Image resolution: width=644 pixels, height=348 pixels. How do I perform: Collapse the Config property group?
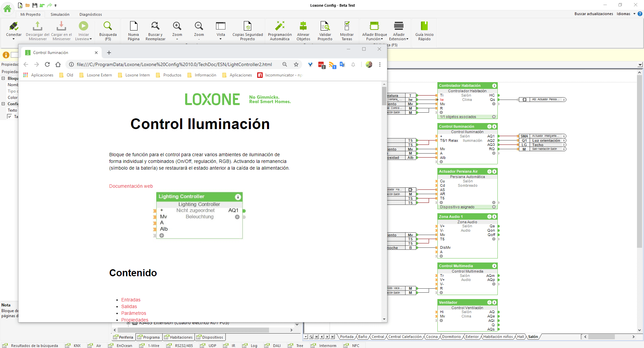pyautogui.click(x=3, y=104)
